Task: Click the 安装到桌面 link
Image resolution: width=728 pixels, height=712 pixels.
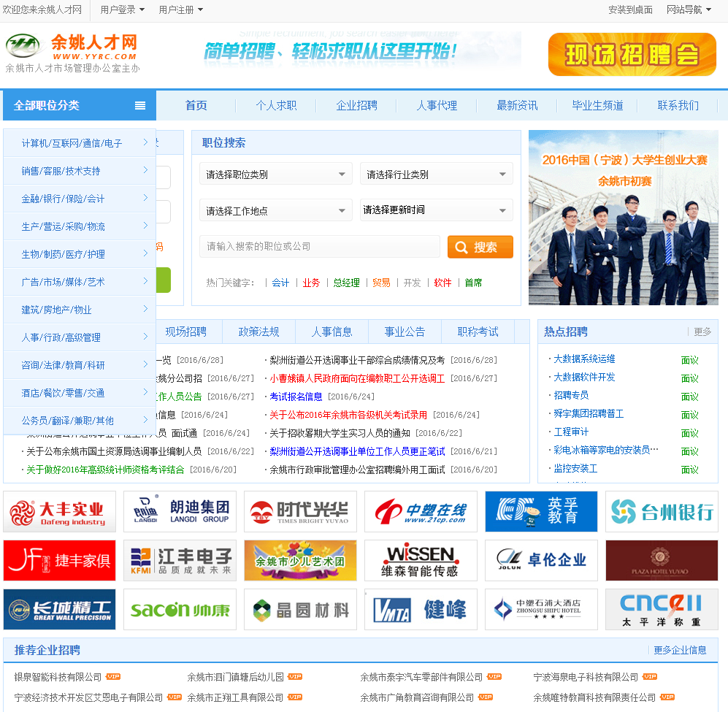Action: coord(630,9)
